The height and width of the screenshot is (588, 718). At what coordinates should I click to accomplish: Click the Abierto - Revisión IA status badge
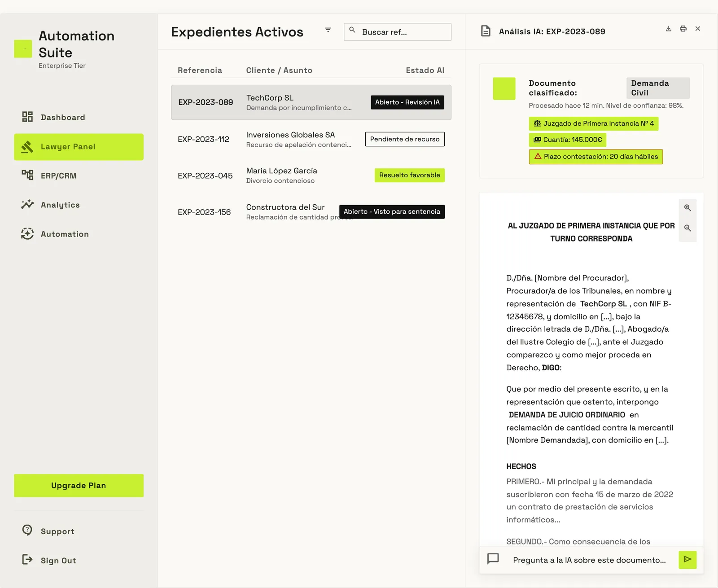coord(407,102)
